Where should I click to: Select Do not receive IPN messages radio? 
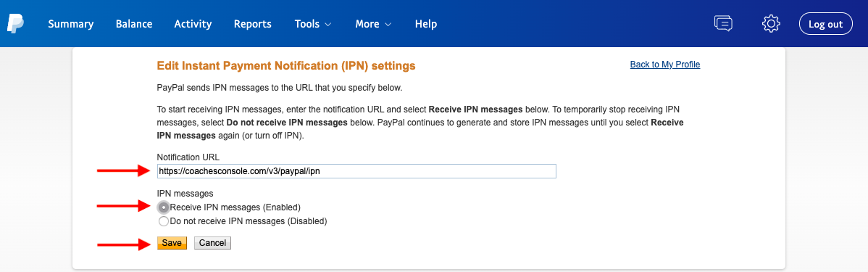tap(163, 221)
